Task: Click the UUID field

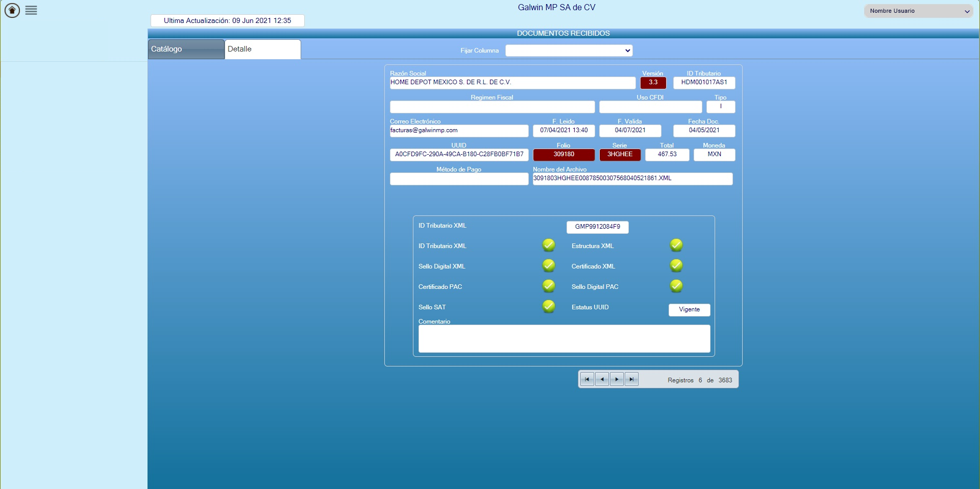Action: [x=459, y=155]
